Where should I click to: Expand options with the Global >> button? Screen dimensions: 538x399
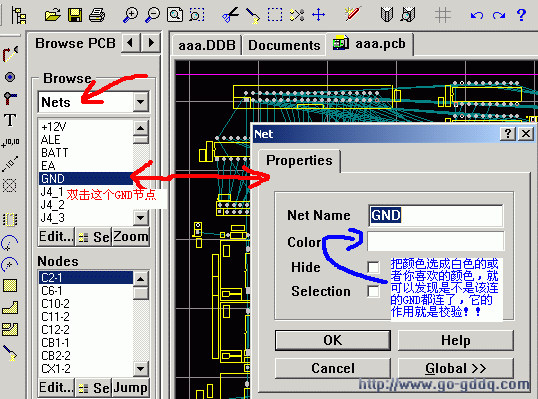coord(456,368)
